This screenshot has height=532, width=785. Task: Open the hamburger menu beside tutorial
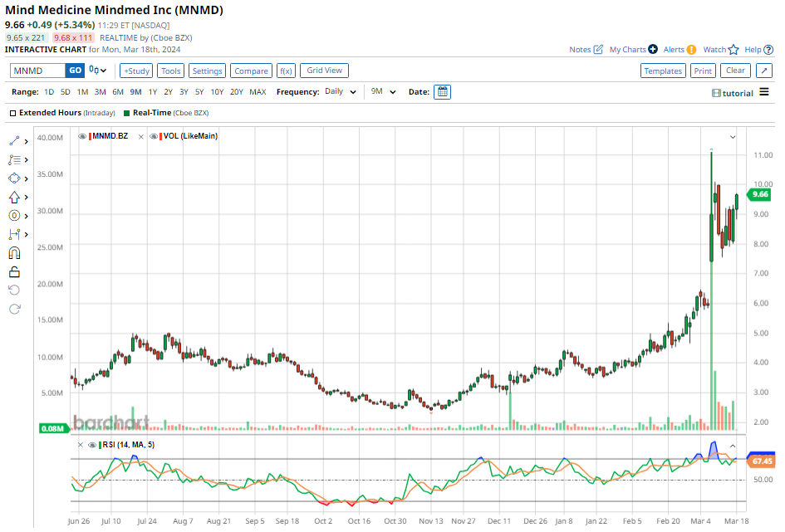point(764,92)
